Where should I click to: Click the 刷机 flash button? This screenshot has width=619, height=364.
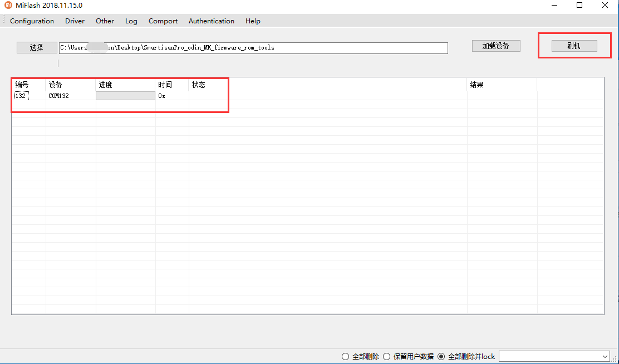coord(574,46)
